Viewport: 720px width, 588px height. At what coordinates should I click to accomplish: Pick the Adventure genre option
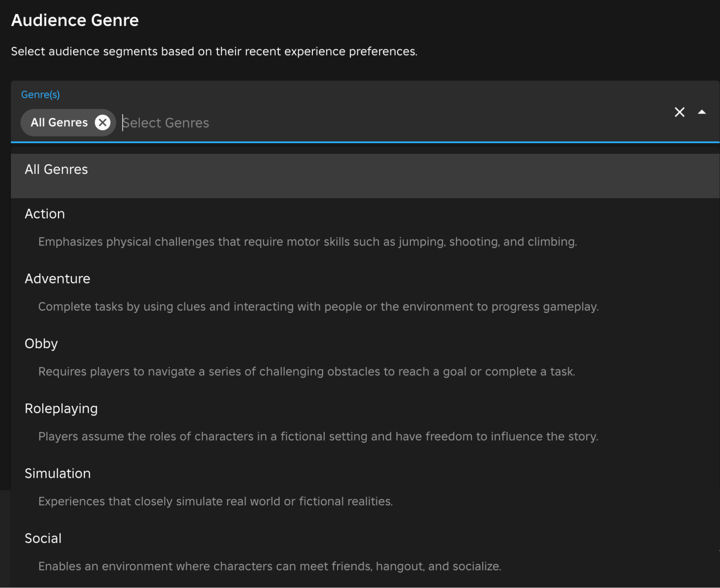point(57,279)
